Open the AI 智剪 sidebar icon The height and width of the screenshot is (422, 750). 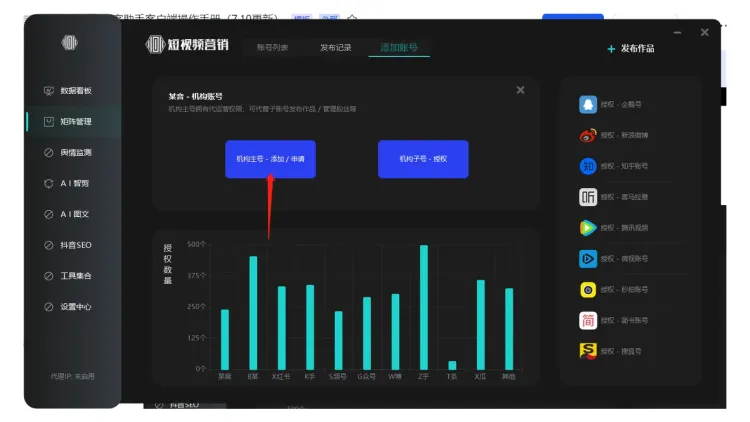pyautogui.click(x=49, y=183)
